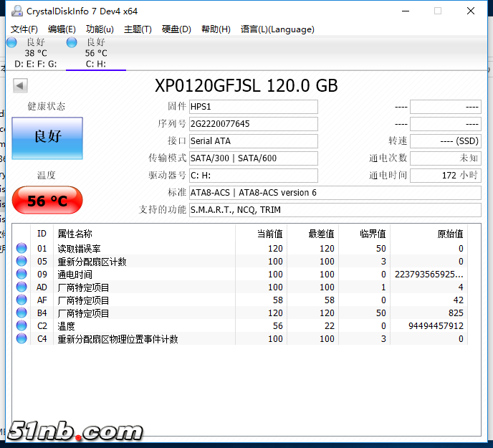The image size is (493, 448).
Task: Click the 原始值 column header
Action: [x=450, y=234]
